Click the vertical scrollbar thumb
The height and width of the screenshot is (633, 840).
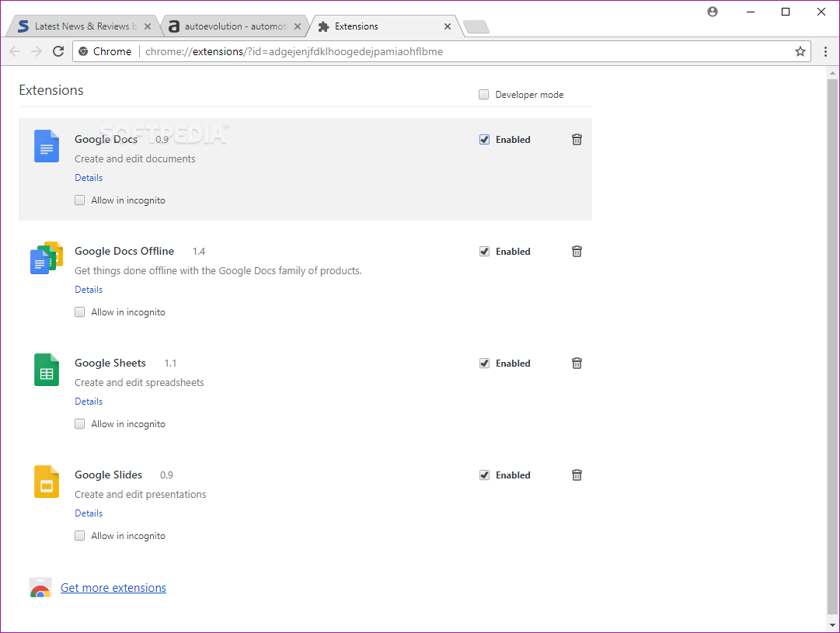point(832,346)
